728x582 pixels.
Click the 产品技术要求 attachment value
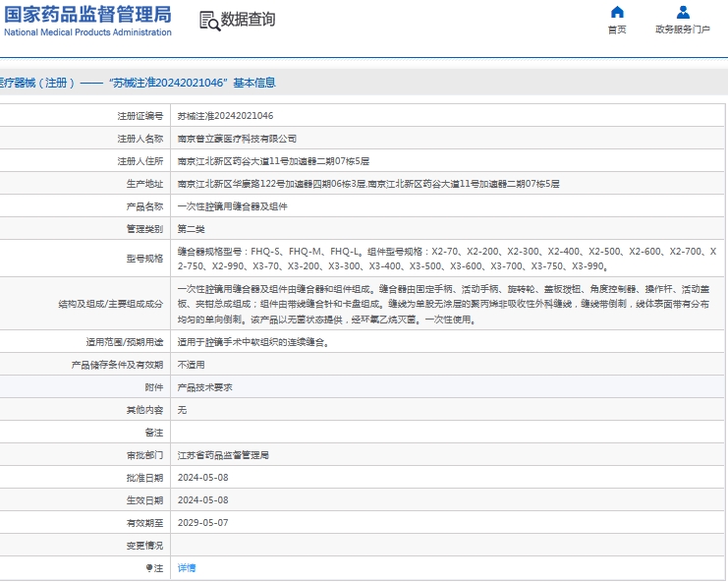pyautogui.click(x=204, y=388)
